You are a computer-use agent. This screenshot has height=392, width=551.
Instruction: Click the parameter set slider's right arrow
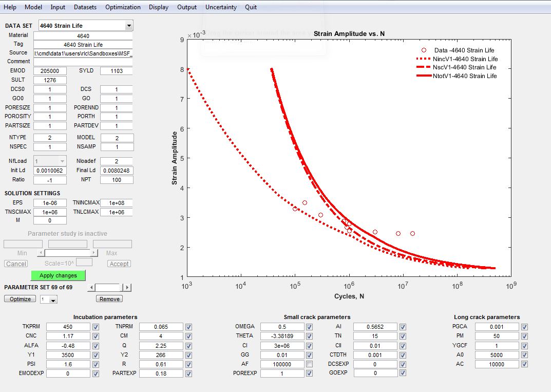(127, 288)
